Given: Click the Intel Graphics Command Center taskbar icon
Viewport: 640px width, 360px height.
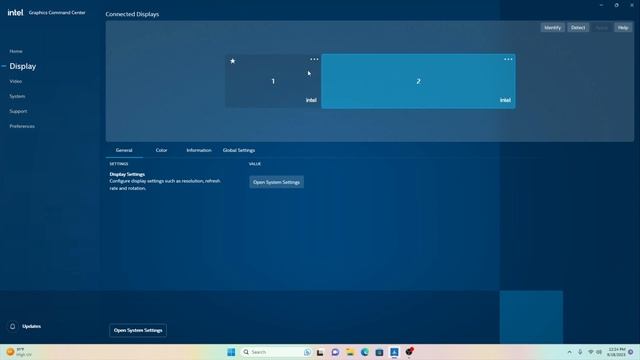Looking at the screenshot, I should pyautogui.click(x=394, y=352).
